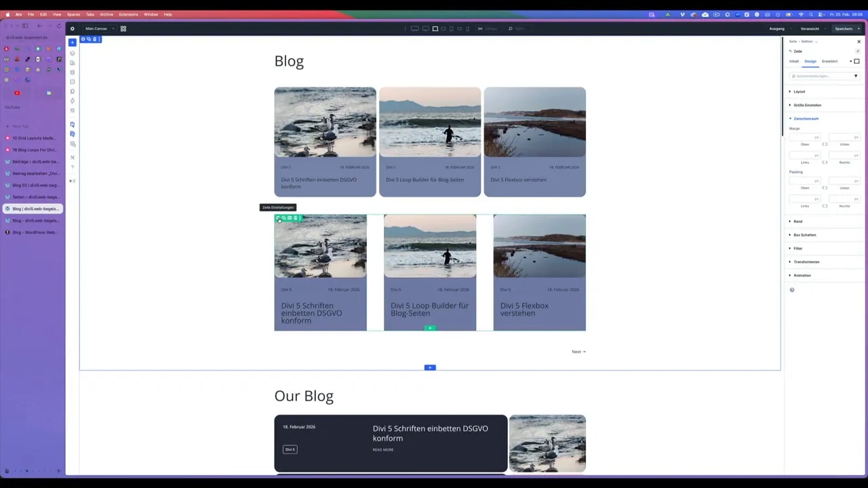Screen dimensions: 868x488
Task: Click the blue add row button below section
Action: [x=430, y=367]
